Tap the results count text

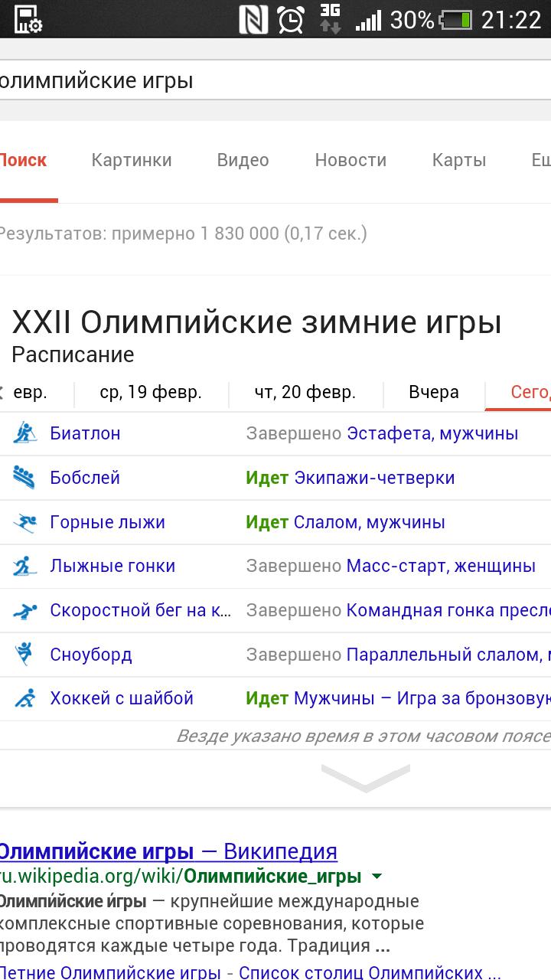point(182,234)
